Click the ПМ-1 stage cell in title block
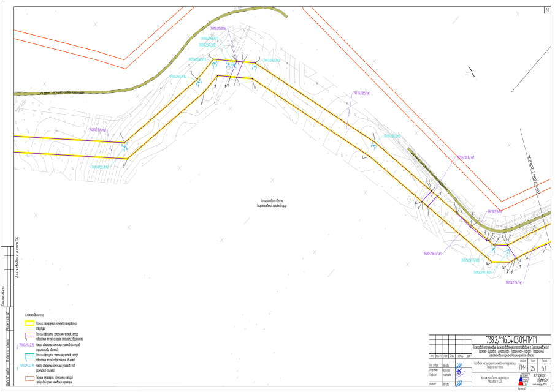The height and width of the screenshot is (392, 555). tap(523, 367)
